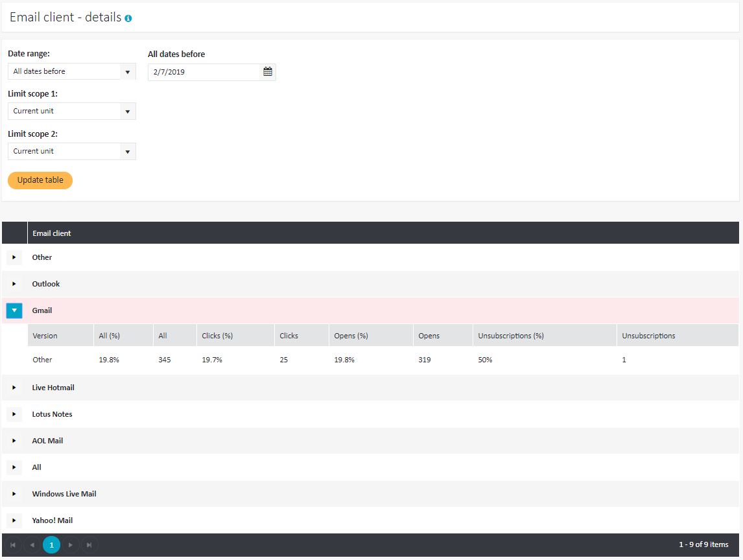
Task: Click the info icon beside page title
Action: pos(128,19)
